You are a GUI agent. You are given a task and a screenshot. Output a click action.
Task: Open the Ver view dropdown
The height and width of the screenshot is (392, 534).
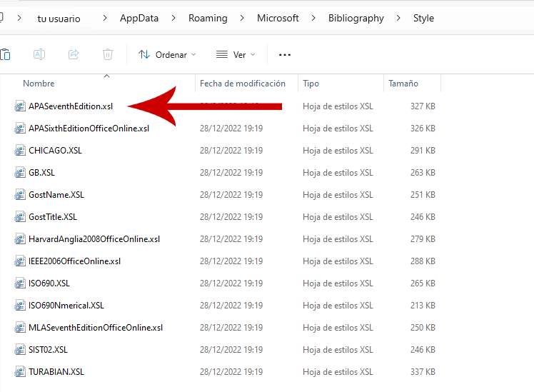[x=236, y=54]
